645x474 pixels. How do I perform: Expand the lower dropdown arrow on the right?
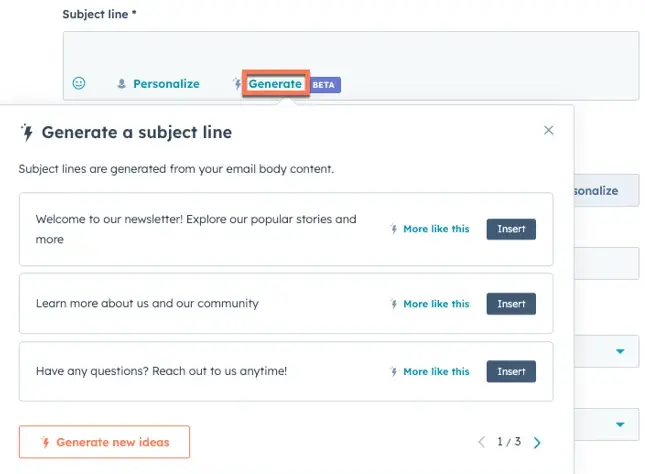[x=620, y=422]
